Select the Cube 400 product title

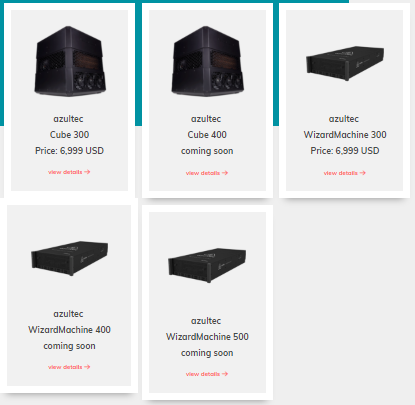[207, 135]
